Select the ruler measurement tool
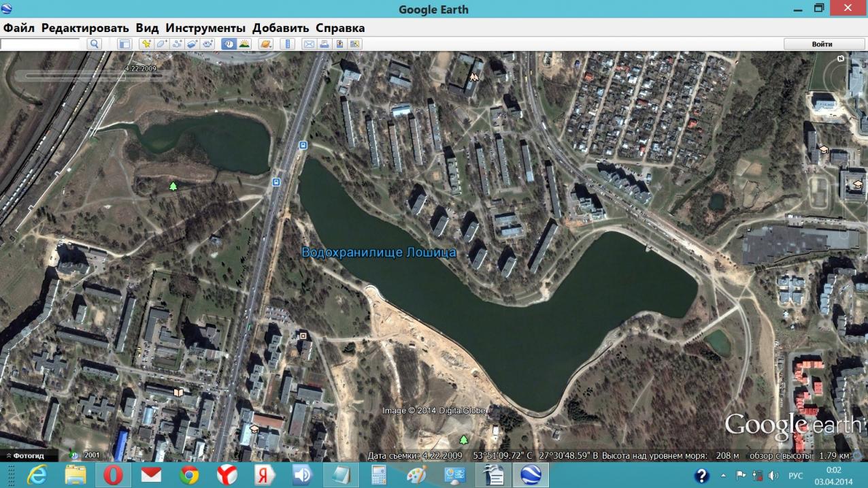The height and width of the screenshot is (488, 868). [x=287, y=44]
